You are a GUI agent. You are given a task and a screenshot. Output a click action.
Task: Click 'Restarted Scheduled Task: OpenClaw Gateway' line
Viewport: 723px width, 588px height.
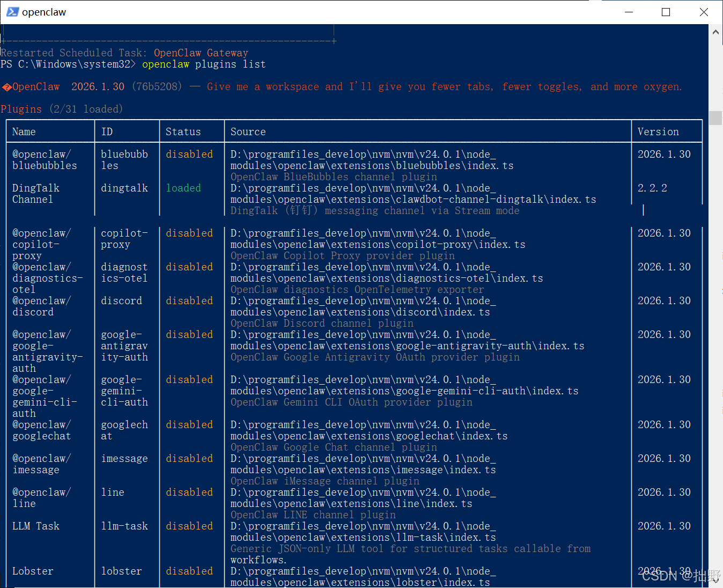click(124, 53)
